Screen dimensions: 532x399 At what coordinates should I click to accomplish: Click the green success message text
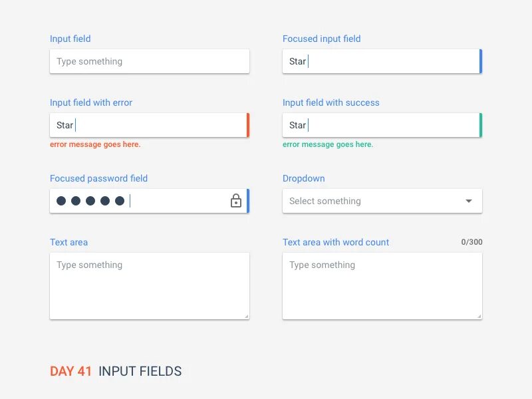[327, 144]
